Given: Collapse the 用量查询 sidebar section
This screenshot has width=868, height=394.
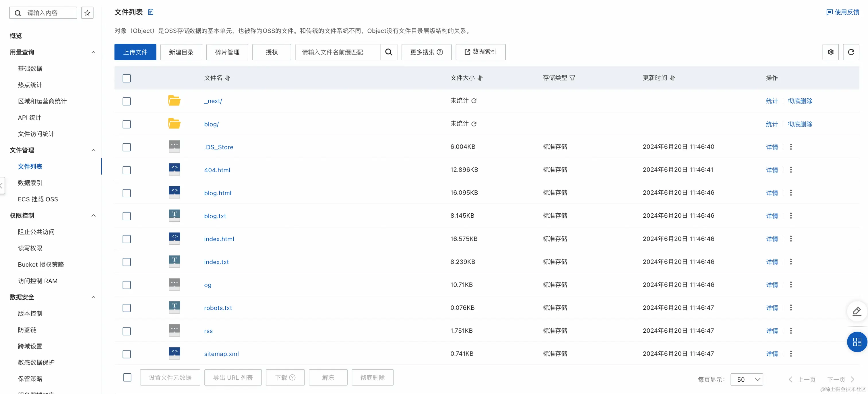Looking at the screenshot, I should [x=93, y=52].
